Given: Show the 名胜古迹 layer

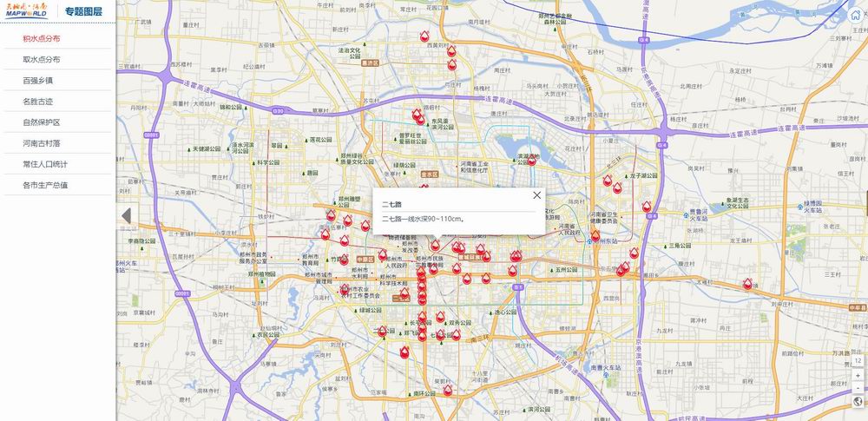Looking at the screenshot, I should (x=37, y=101).
